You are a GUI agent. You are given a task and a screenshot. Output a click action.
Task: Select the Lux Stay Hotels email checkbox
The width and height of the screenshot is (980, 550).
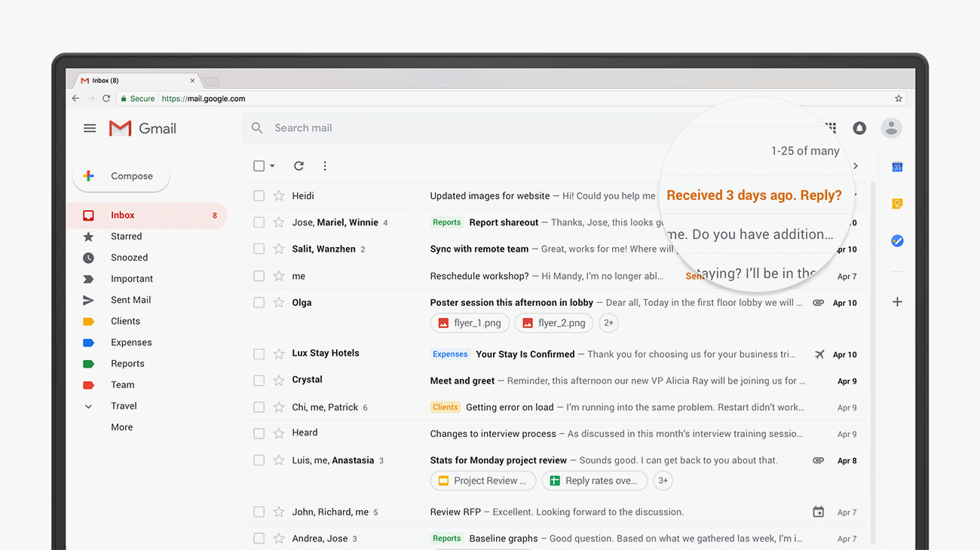259,354
